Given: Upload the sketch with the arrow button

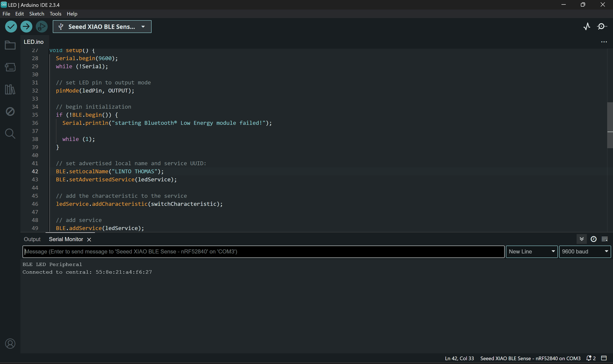Looking at the screenshot, I should click(26, 27).
